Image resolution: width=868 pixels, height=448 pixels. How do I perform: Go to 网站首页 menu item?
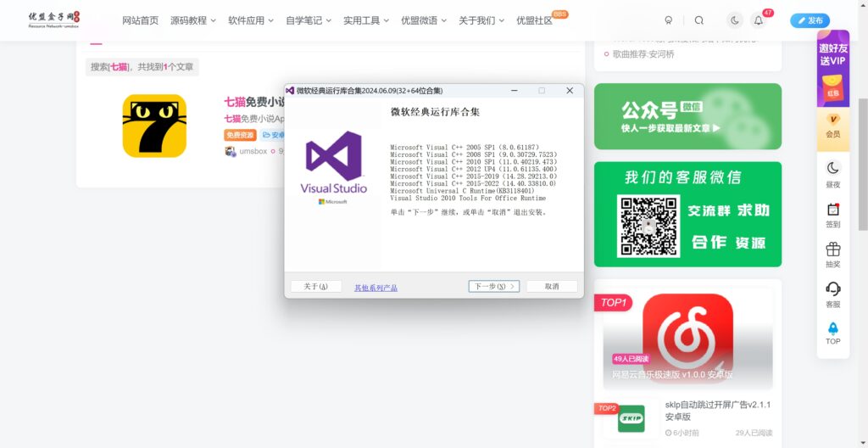click(140, 20)
